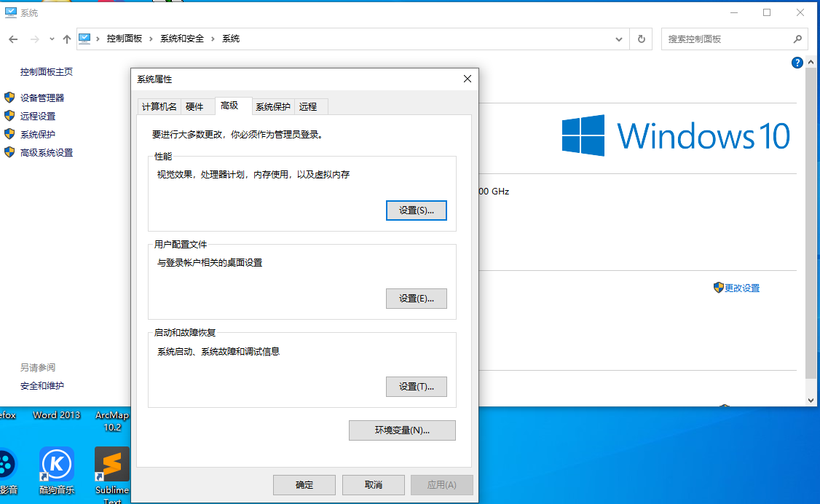Switch to 系统保护 tab in dialog
The width and height of the screenshot is (820, 504).
pos(273,106)
